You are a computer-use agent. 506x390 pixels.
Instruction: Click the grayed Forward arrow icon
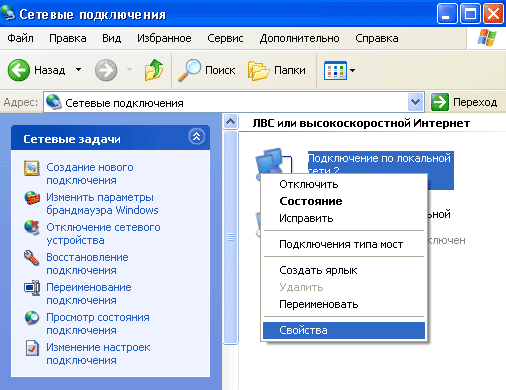click(106, 70)
